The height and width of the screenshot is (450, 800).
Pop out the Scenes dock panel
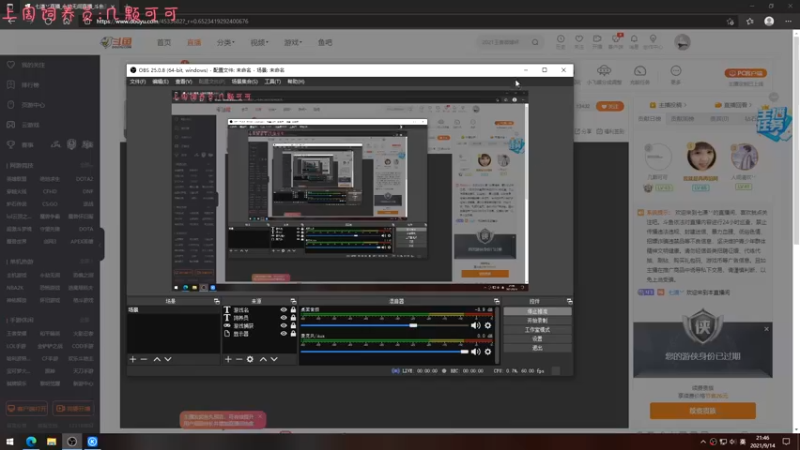[x=216, y=302]
